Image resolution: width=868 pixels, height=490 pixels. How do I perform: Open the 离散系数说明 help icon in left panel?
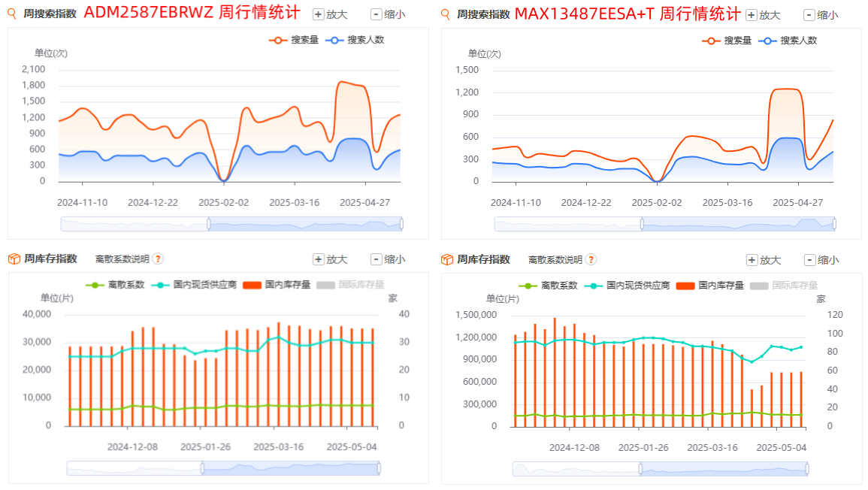click(x=158, y=259)
